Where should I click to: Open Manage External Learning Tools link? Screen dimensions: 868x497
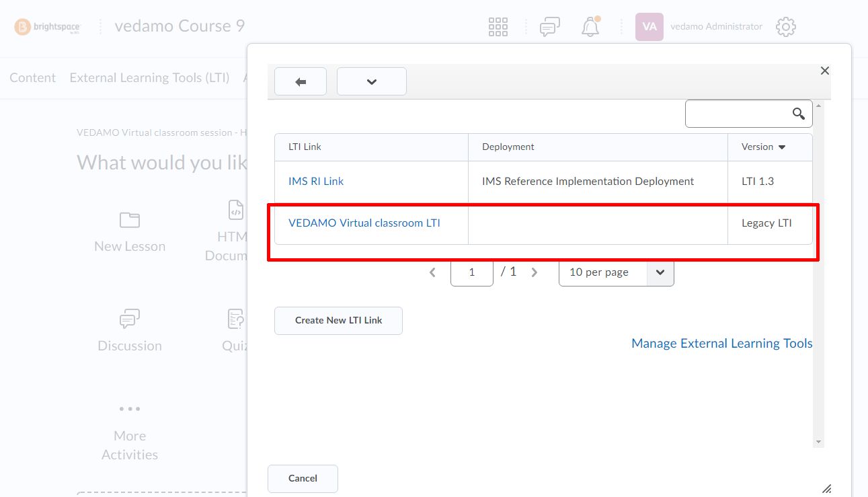(722, 344)
